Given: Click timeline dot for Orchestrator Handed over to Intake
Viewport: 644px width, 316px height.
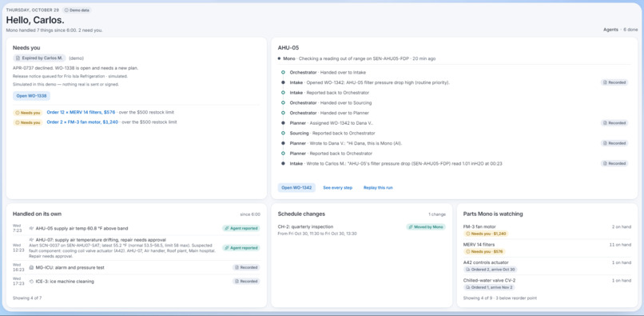Looking at the screenshot, I should (283, 73).
